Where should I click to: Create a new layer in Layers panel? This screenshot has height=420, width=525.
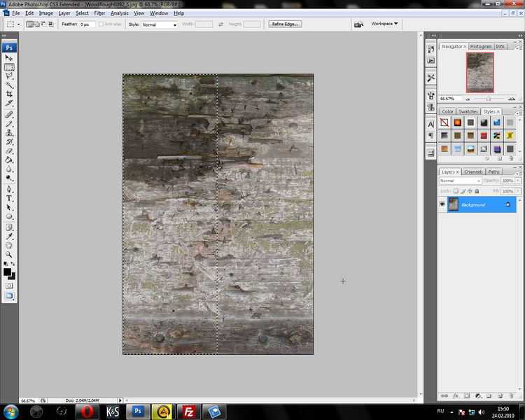click(500, 396)
